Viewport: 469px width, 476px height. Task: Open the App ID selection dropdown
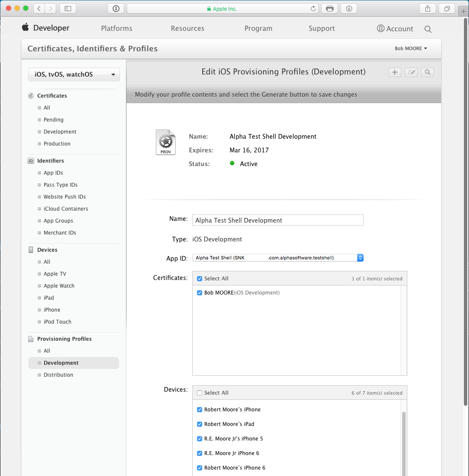(278, 258)
